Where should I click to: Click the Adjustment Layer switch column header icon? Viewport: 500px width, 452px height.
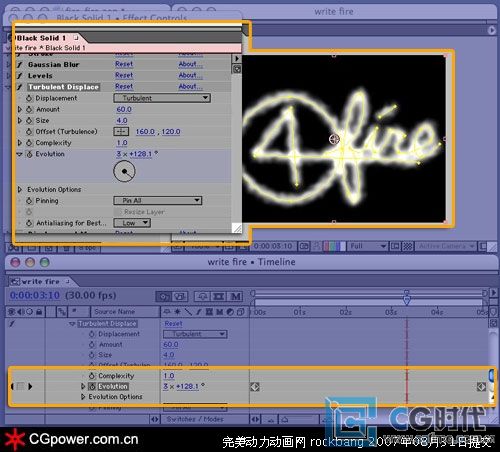230,312
